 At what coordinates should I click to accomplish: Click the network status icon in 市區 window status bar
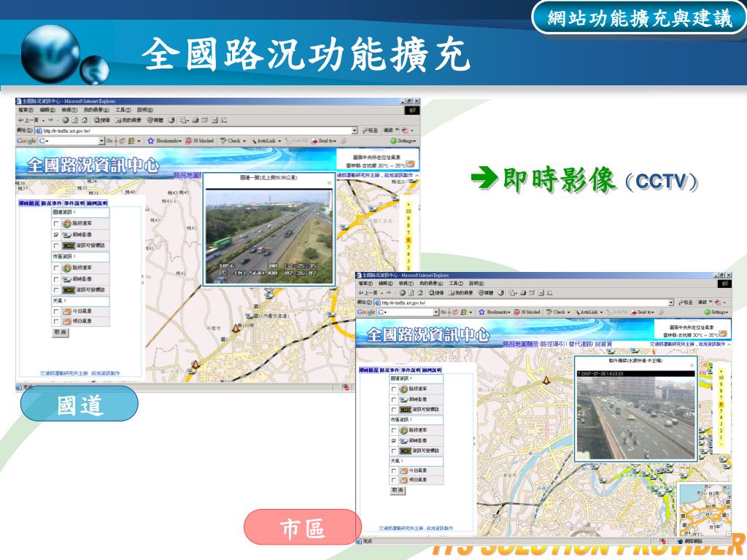click(680, 542)
